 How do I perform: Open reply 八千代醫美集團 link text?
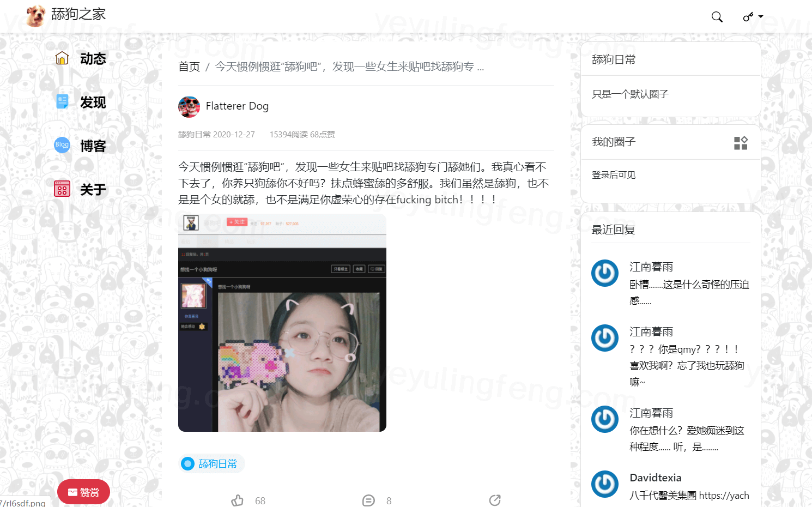(689, 496)
